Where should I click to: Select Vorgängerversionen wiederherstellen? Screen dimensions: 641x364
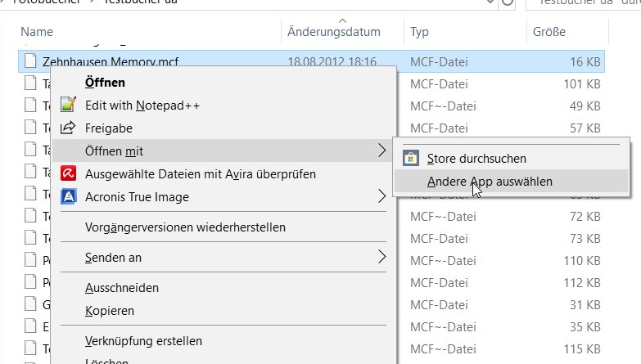pos(185,227)
